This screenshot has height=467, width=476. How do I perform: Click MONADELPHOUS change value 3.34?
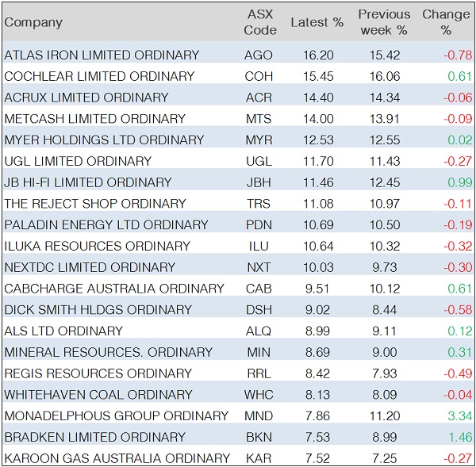point(459,415)
